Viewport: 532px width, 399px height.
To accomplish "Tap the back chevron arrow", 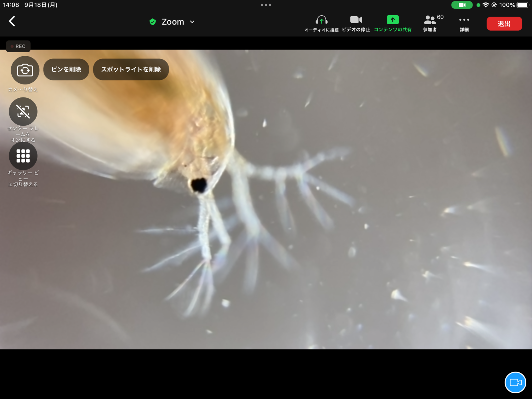I will [x=12, y=22].
